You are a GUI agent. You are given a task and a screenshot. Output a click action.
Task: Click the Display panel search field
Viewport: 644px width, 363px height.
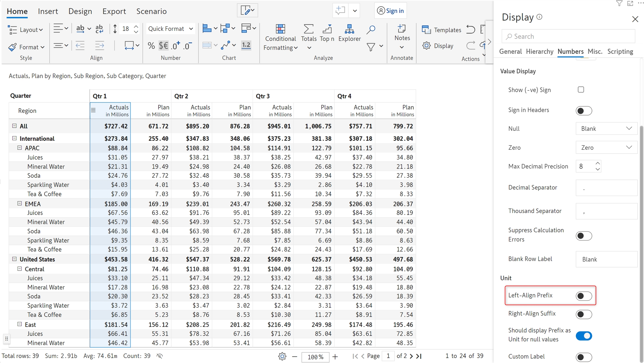[x=568, y=36]
